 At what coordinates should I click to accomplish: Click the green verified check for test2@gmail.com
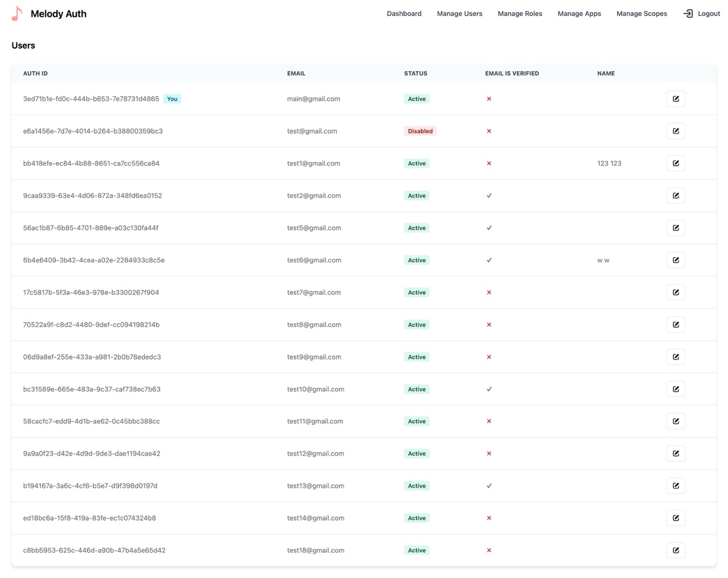point(489,196)
